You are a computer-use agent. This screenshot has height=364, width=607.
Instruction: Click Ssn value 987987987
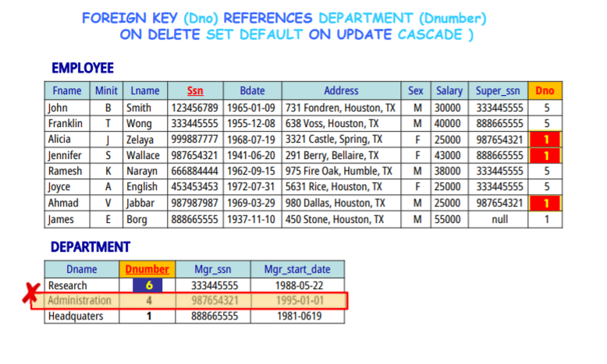click(x=195, y=203)
